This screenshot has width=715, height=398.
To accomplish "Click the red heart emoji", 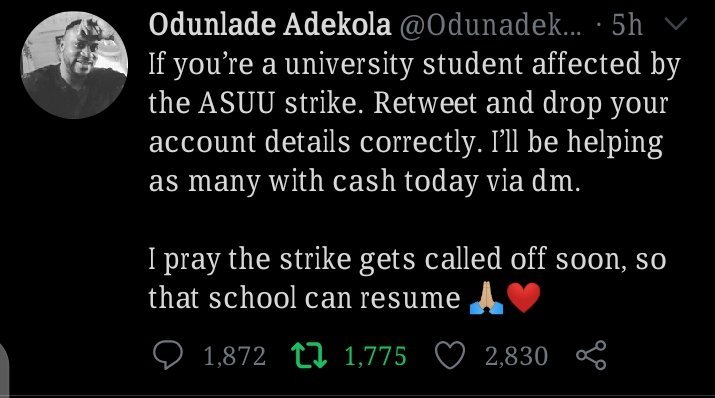I will pyautogui.click(x=523, y=298).
